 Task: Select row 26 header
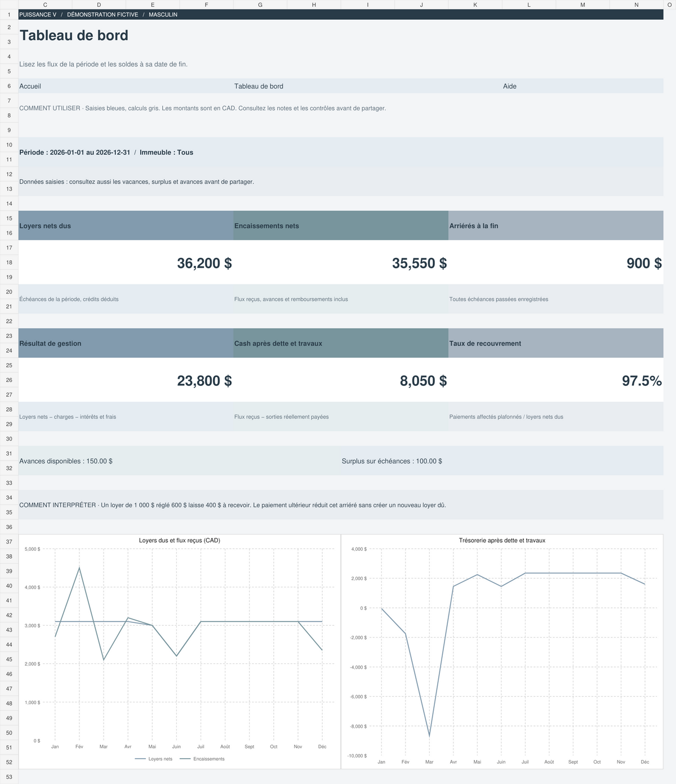pyautogui.click(x=9, y=380)
